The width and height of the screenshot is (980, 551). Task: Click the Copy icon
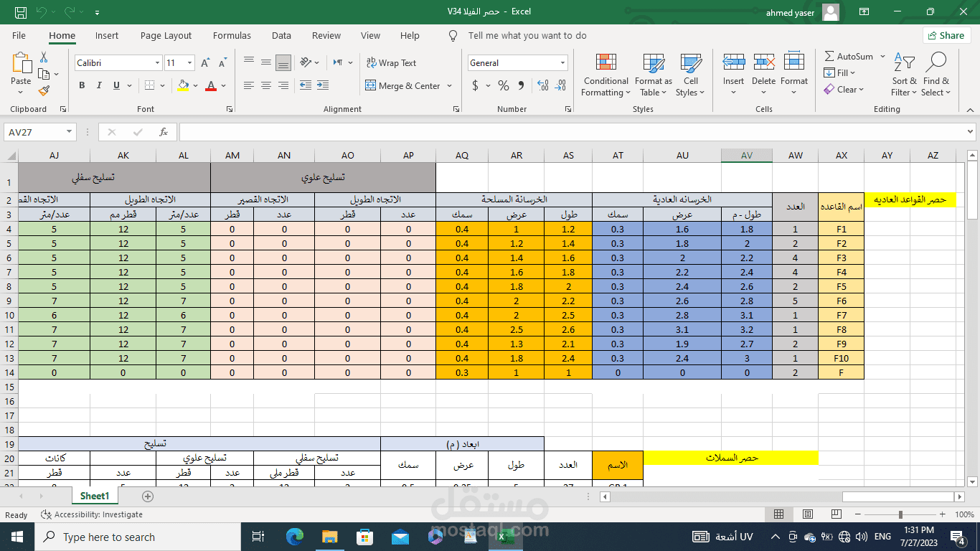click(44, 74)
